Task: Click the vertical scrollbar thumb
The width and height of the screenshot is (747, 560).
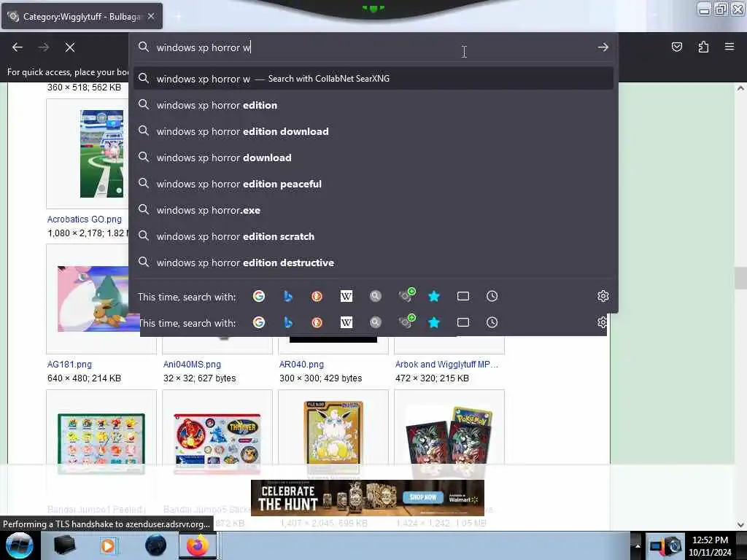Action: (x=740, y=278)
